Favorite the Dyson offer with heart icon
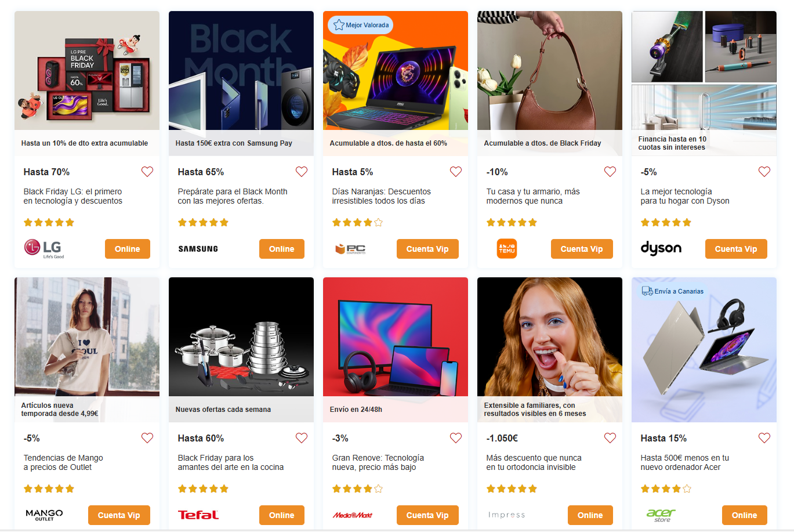 764,172
